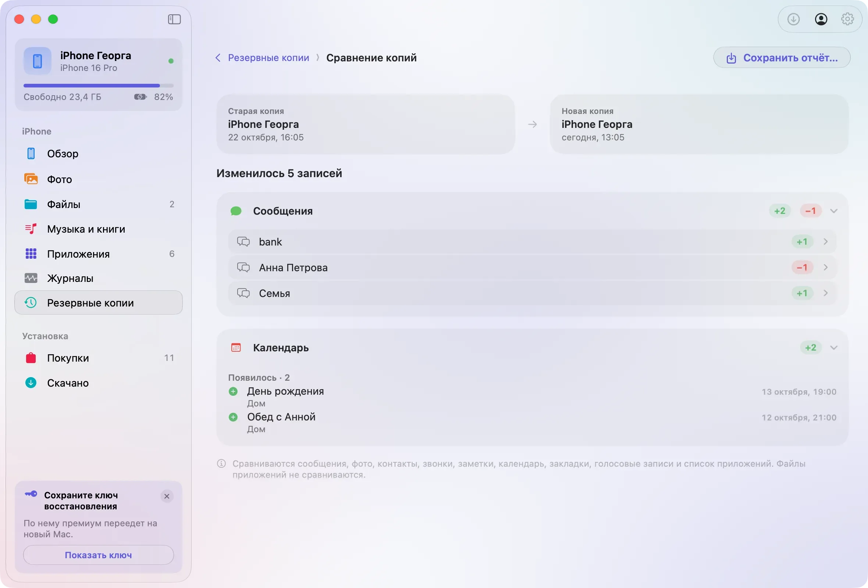Click Показать ключ button

click(98, 555)
